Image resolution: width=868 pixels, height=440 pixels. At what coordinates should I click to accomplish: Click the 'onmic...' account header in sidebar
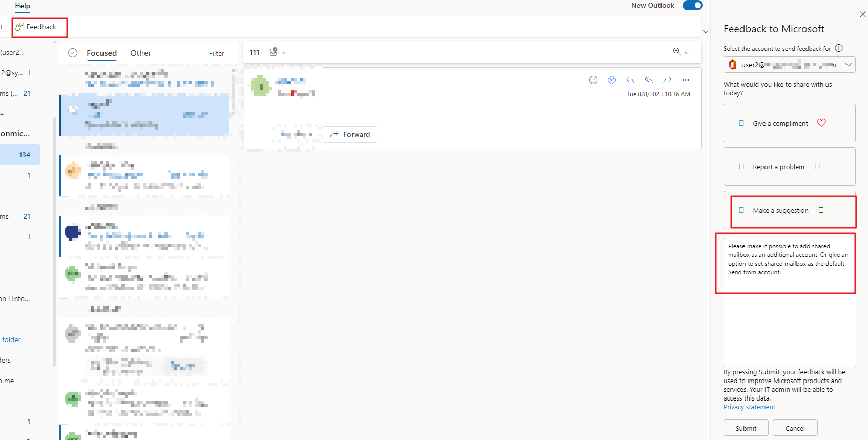pos(15,133)
